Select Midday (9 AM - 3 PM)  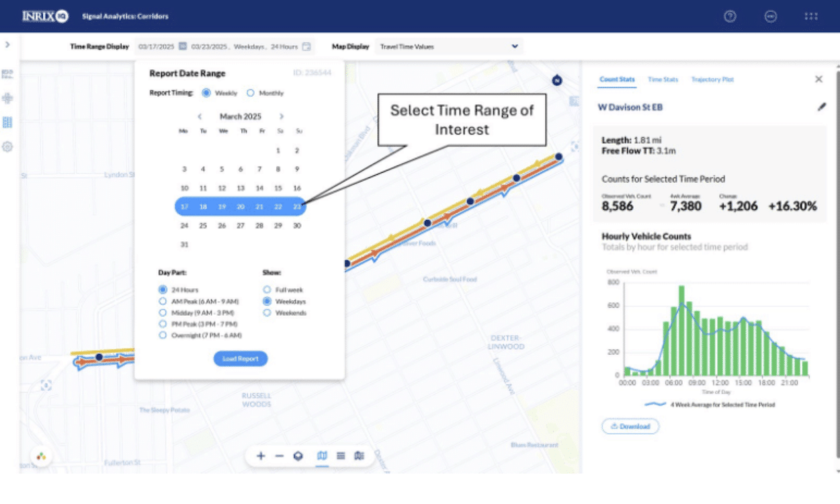click(163, 312)
